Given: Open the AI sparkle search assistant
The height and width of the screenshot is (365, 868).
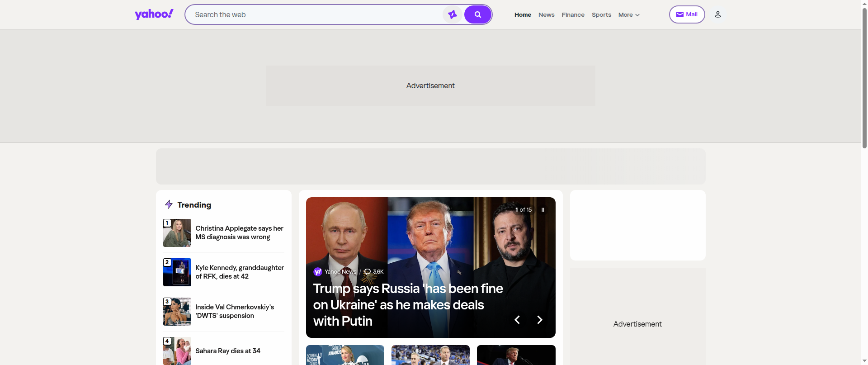Looking at the screenshot, I should [x=452, y=14].
